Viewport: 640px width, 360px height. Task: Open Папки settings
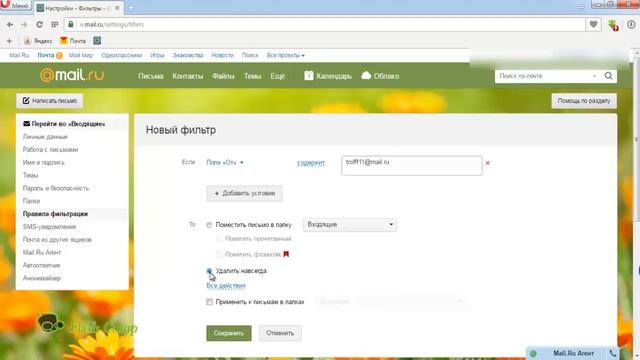click(x=31, y=201)
